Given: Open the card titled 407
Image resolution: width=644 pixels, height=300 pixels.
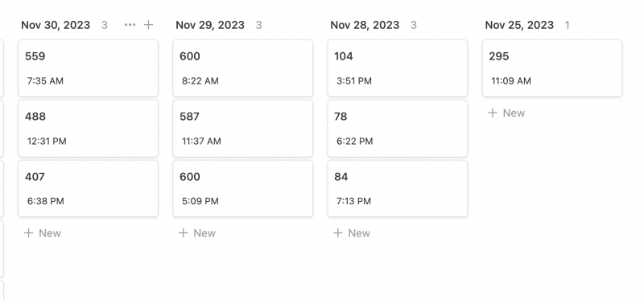Looking at the screenshot, I should point(89,188).
